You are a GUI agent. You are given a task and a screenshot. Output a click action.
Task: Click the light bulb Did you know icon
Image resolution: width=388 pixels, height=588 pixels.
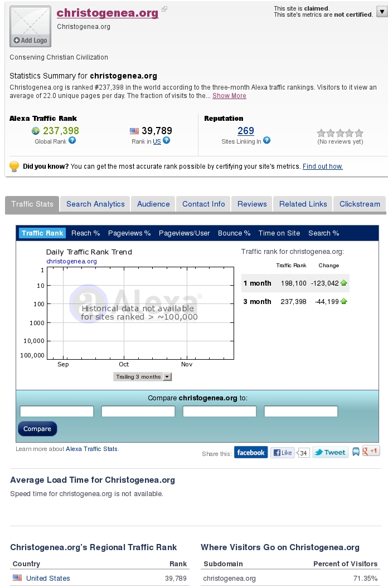click(x=14, y=166)
